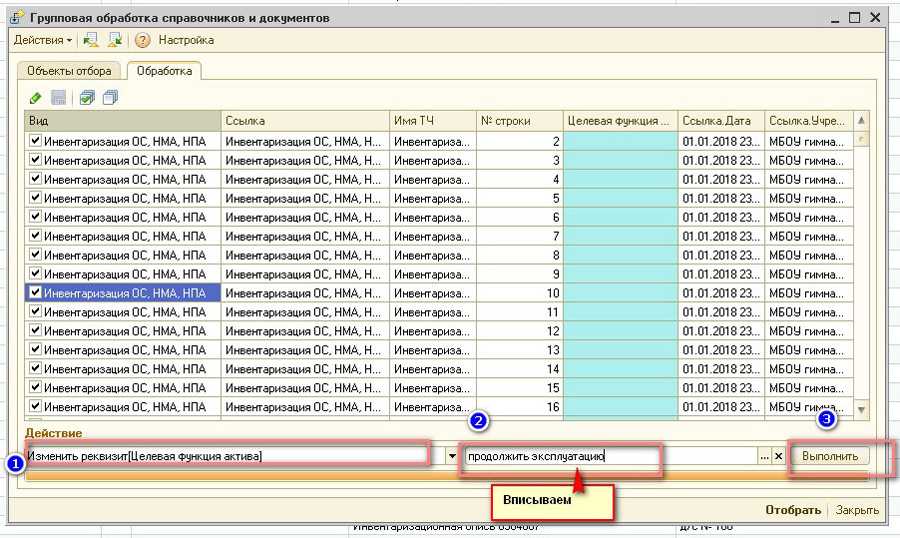Click the window title bar icon
This screenshot has height=538, width=900.
point(17,18)
